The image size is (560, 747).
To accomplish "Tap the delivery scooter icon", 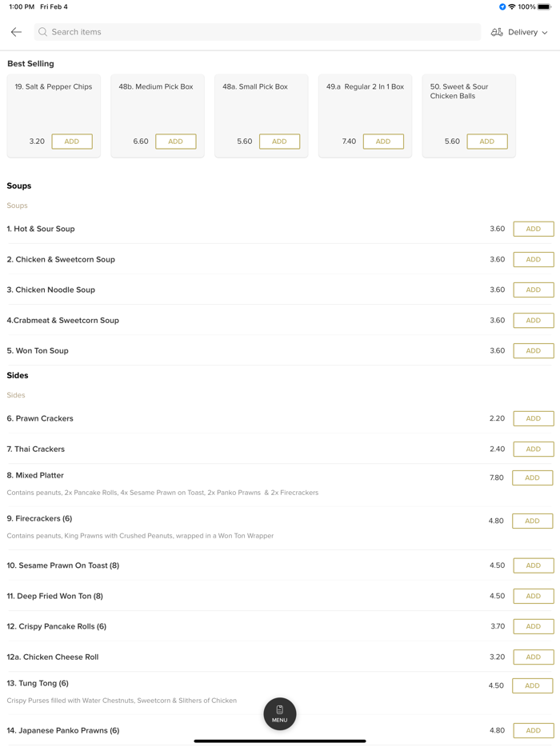I will [497, 32].
